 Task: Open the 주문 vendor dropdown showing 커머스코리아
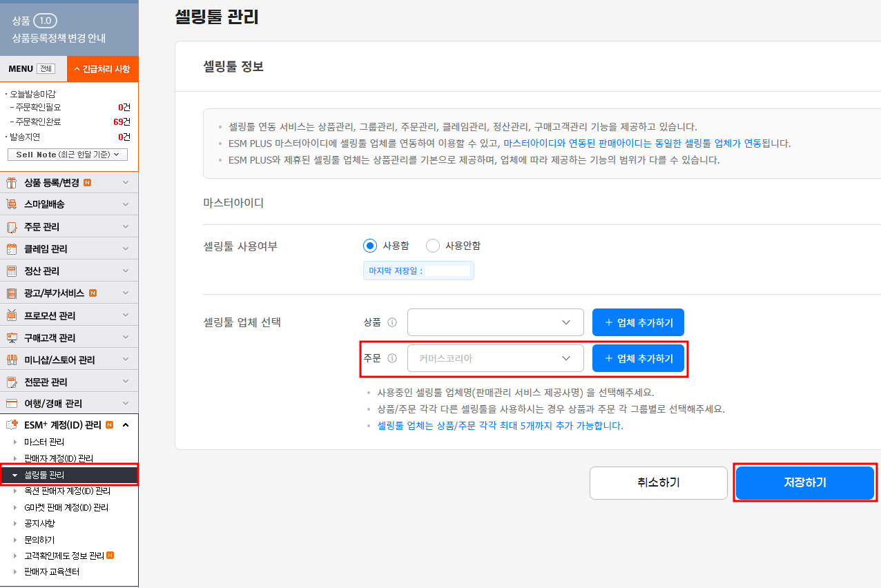(495, 358)
